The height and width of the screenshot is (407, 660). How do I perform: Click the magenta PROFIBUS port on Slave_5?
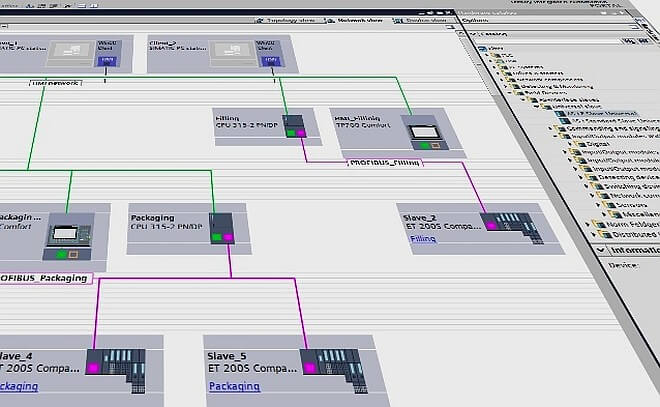click(x=310, y=368)
